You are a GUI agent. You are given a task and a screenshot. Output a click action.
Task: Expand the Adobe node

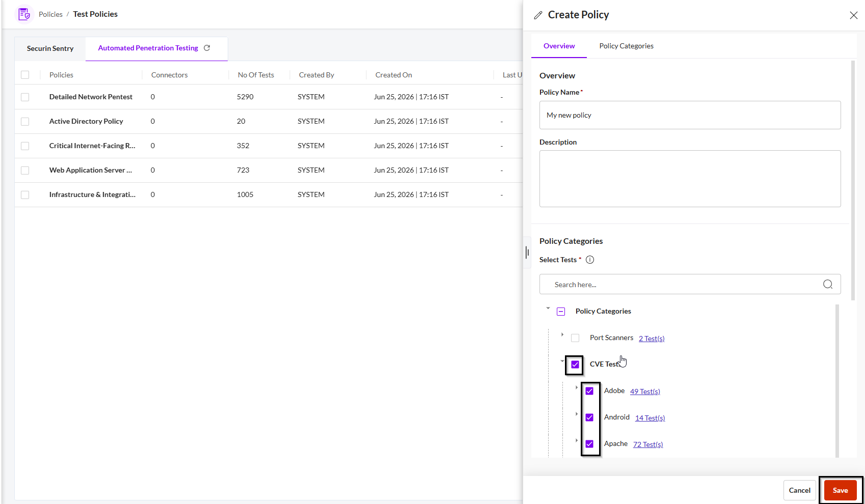pyautogui.click(x=577, y=387)
